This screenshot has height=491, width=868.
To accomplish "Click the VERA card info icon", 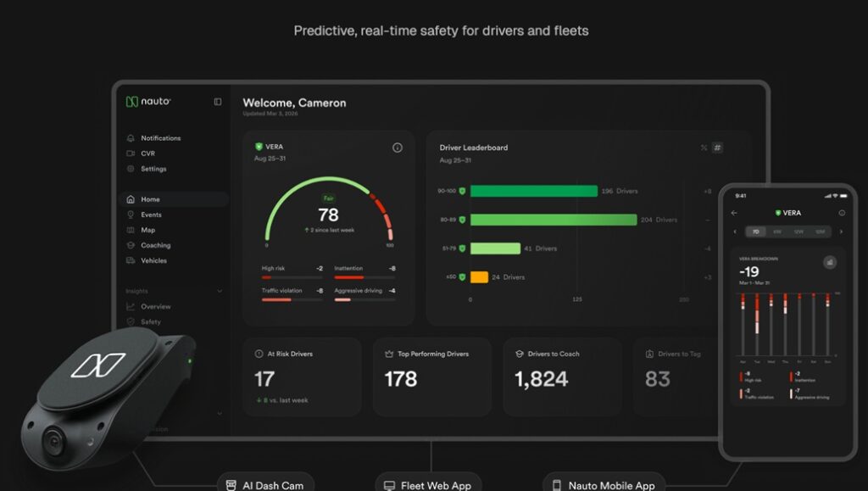I will click(x=398, y=148).
